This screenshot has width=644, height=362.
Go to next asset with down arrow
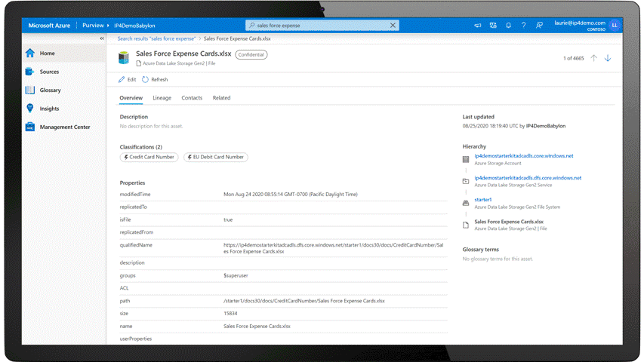pyautogui.click(x=608, y=58)
